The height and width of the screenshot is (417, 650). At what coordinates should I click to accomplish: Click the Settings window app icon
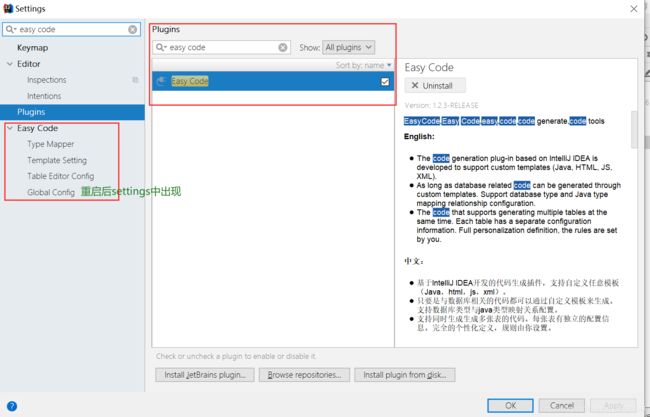[8, 8]
